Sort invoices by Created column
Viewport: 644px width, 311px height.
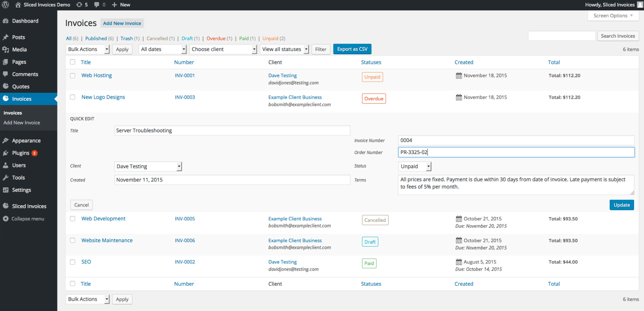pos(464,62)
